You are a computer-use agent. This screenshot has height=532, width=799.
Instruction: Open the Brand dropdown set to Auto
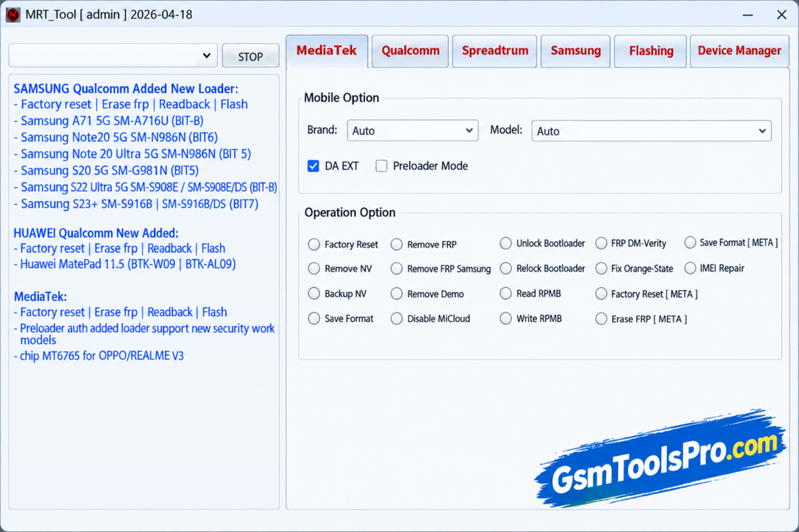tap(413, 130)
